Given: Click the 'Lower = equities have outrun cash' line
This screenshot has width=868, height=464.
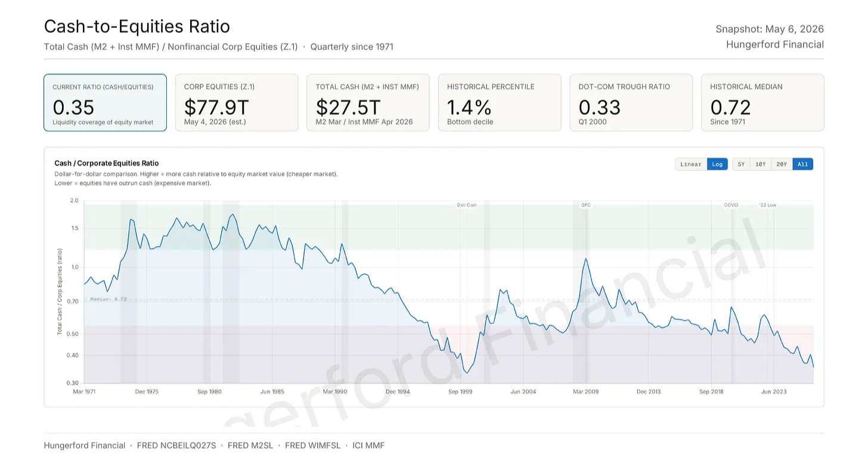Looking at the screenshot, I should point(132,183).
